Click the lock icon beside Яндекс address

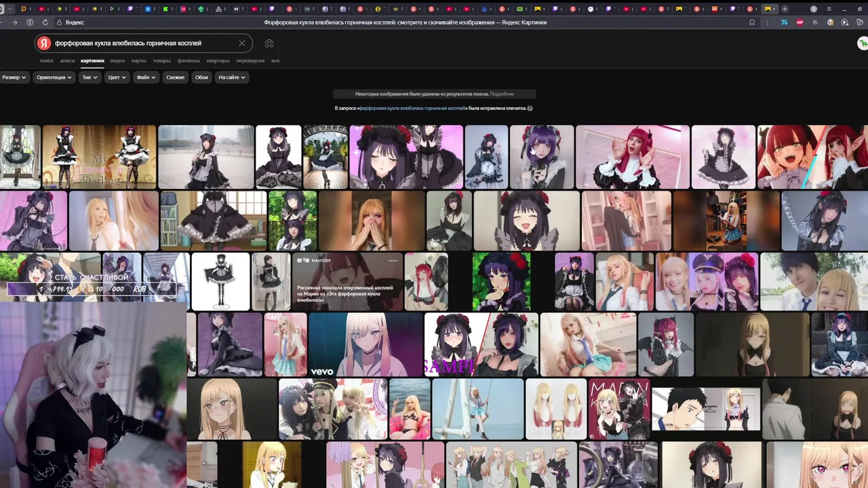pos(59,22)
